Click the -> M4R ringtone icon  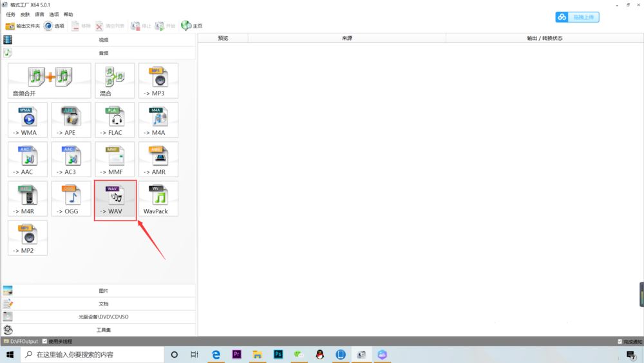[x=28, y=199]
